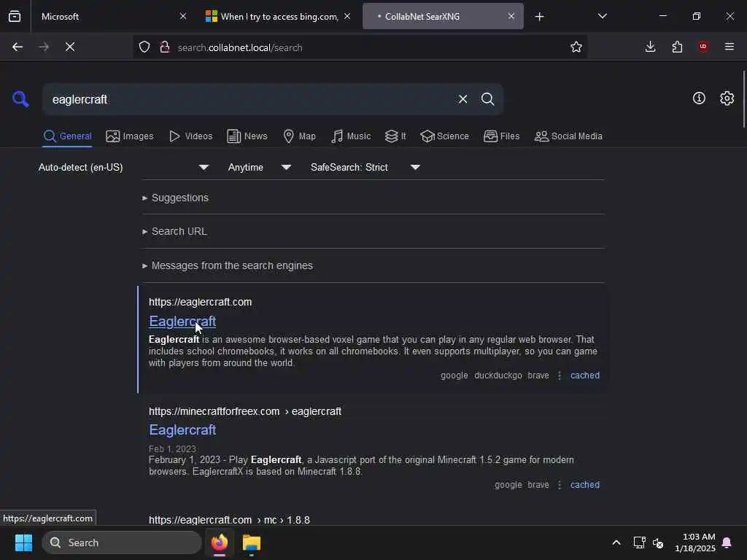Viewport: 747px width, 560px height.
Task: Open File Explorer from taskbar
Action: pyautogui.click(x=252, y=542)
